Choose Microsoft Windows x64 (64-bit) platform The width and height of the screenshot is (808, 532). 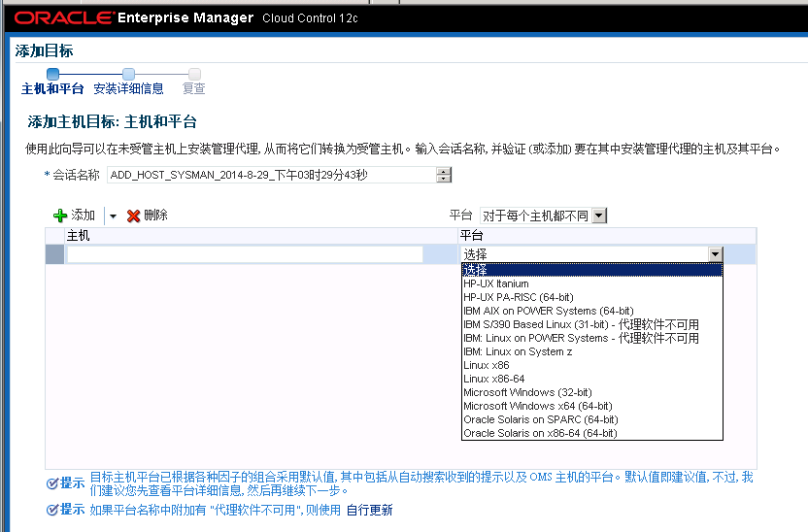[x=592, y=406]
